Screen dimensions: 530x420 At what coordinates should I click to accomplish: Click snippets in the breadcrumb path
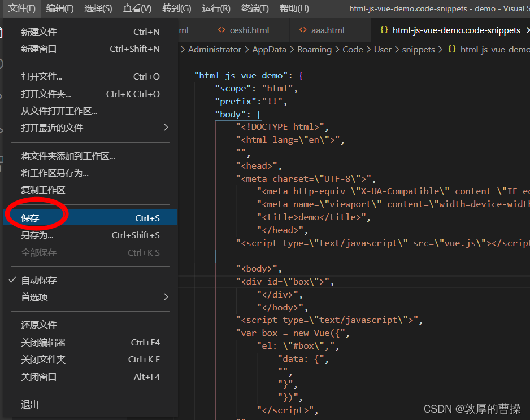(418, 50)
